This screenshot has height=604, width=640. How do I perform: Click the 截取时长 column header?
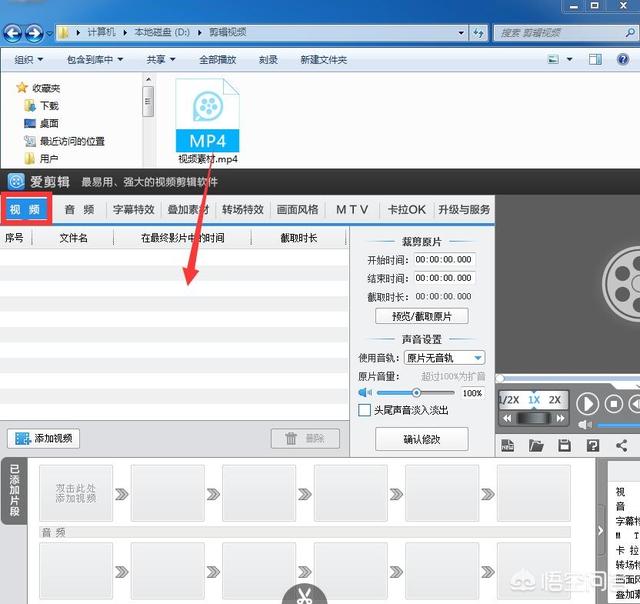(x=299, y=238)
